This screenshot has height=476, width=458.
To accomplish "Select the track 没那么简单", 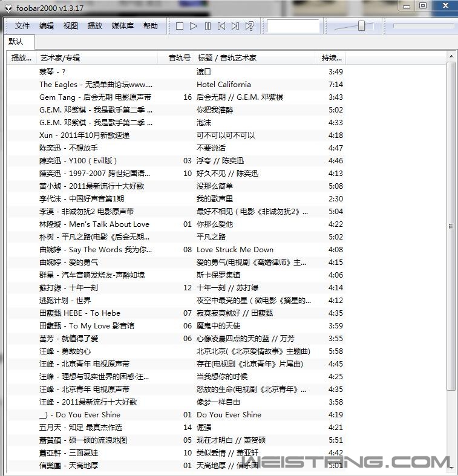I will tap(176, 186).
